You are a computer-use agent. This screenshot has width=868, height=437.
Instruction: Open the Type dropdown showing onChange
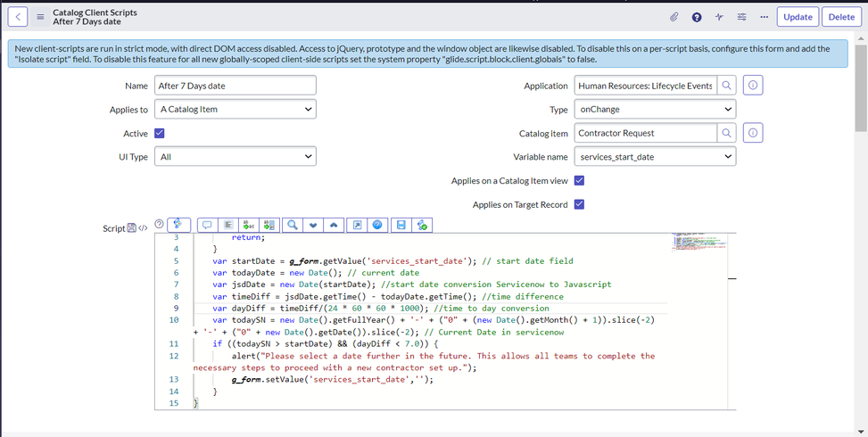pyautogui.click(x=656, y=109)
